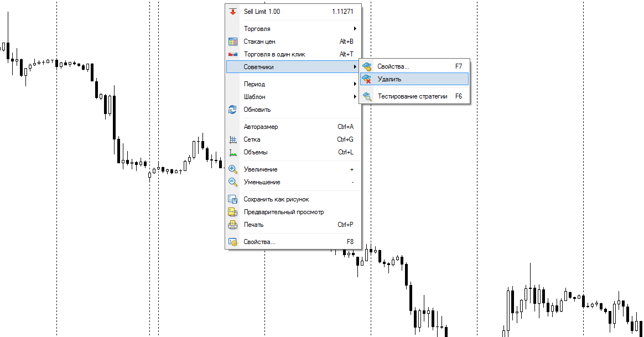Click the one-click trading icon
The width and height of the screenshot is (644, 337).
pos(233,54)
